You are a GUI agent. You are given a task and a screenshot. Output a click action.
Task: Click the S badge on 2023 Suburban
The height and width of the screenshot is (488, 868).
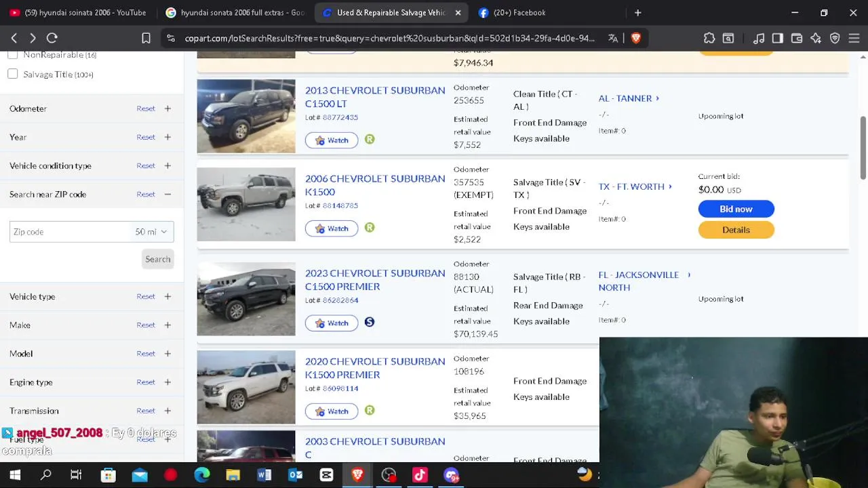coord(370,322)
